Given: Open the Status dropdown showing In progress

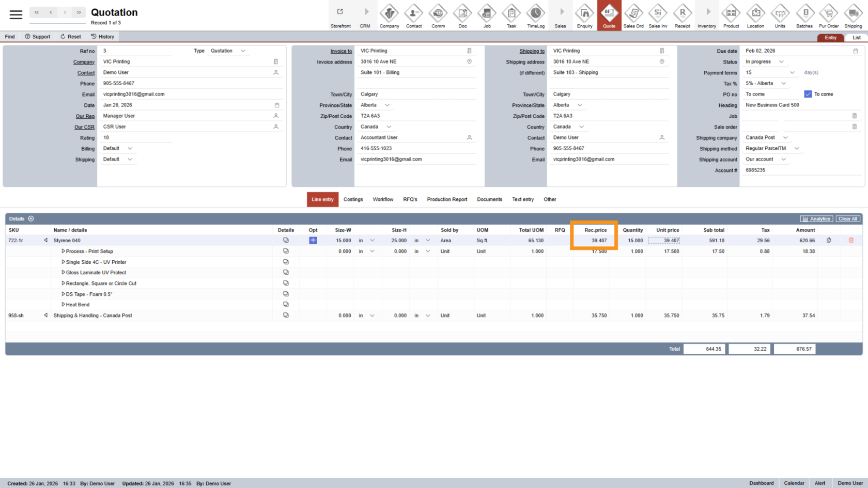Looking at the screenshot, I should click(765, 62).
